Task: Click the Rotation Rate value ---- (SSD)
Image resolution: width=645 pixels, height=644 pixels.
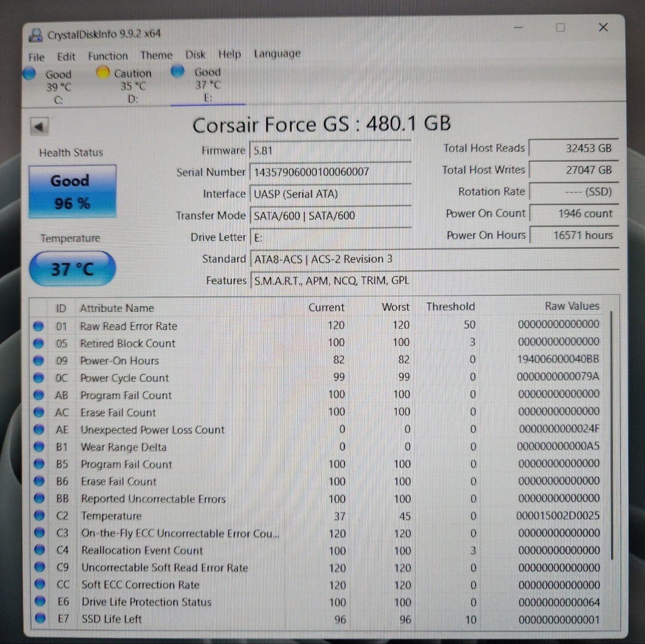Action: 573,192
